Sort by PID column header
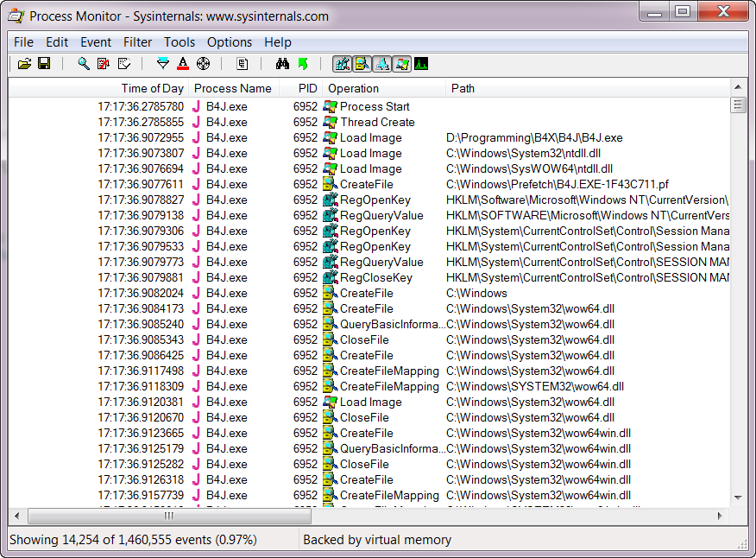Image resolution: width=756 pixels, height=558 pixels. coord(300,88)
